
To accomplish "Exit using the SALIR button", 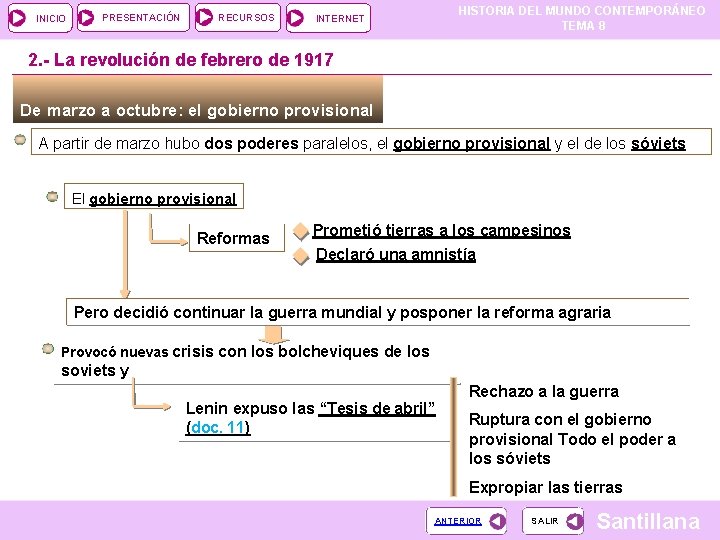I will pos(552,521).
